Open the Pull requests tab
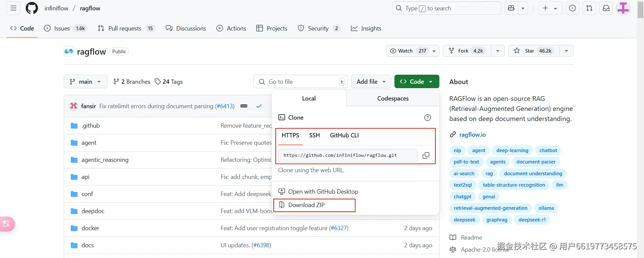 126,28
